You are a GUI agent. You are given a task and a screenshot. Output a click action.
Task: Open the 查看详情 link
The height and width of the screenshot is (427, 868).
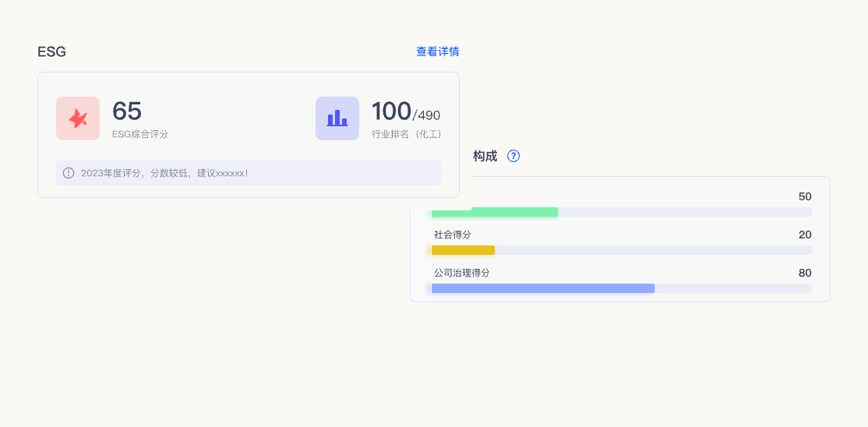[437, 51]
